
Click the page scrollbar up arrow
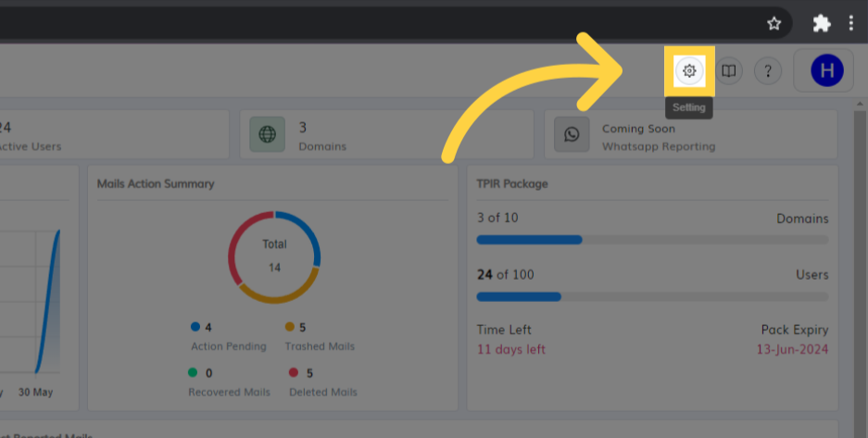(860, 104)
